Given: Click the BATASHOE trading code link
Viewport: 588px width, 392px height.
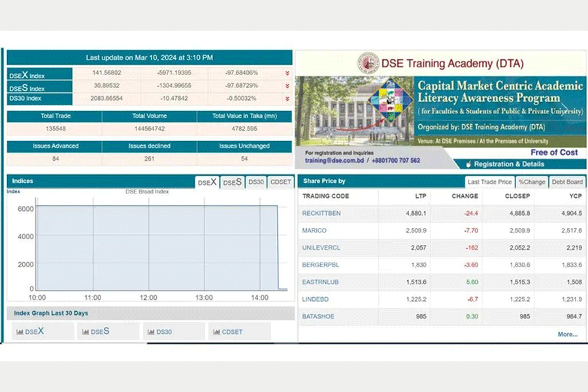Looking at the screenshot, I should (x=319, y=316).
